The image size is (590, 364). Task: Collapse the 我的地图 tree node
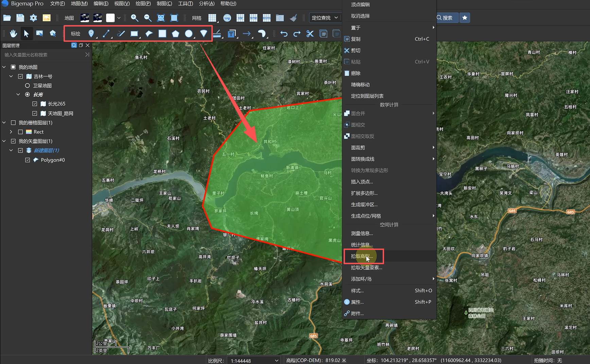(x=4, y=67)
